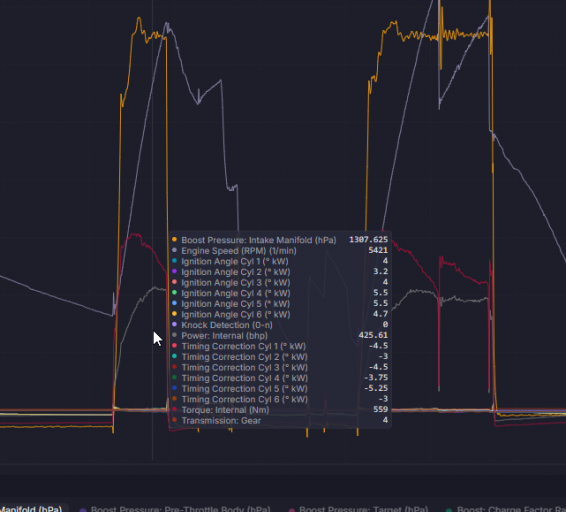Screen dimensions: 566x512
Task: Click the Ignition Angle Cyl 1 tooltip row
Action: [x=280, y=261]
